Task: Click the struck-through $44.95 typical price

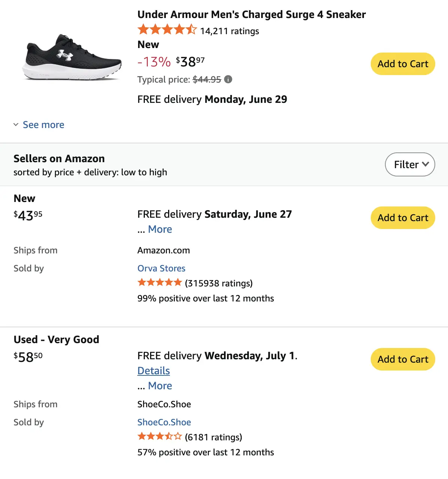Action: 207,79
